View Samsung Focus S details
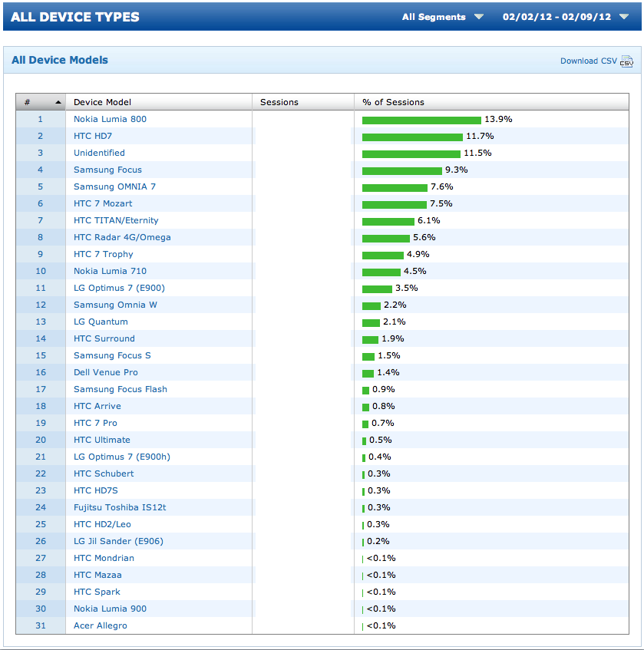This screenshot has width=644, height=650. [x=112, y=355]
